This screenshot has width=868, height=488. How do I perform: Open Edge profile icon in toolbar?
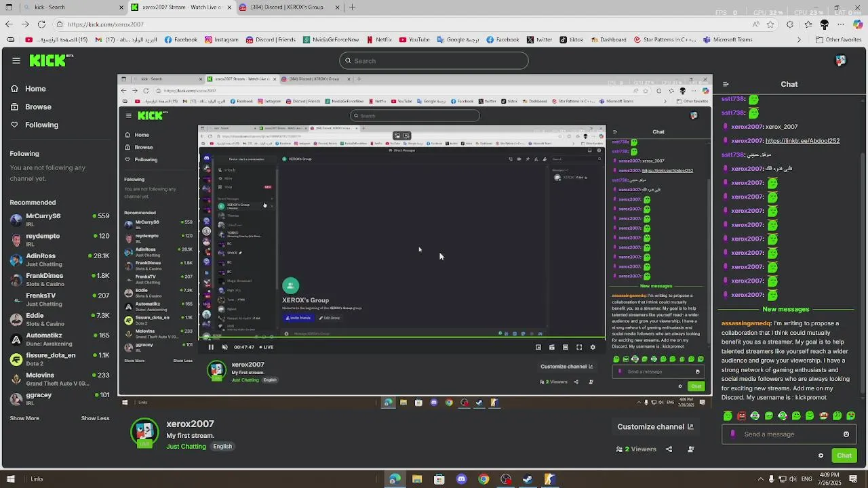pos(825,24)
